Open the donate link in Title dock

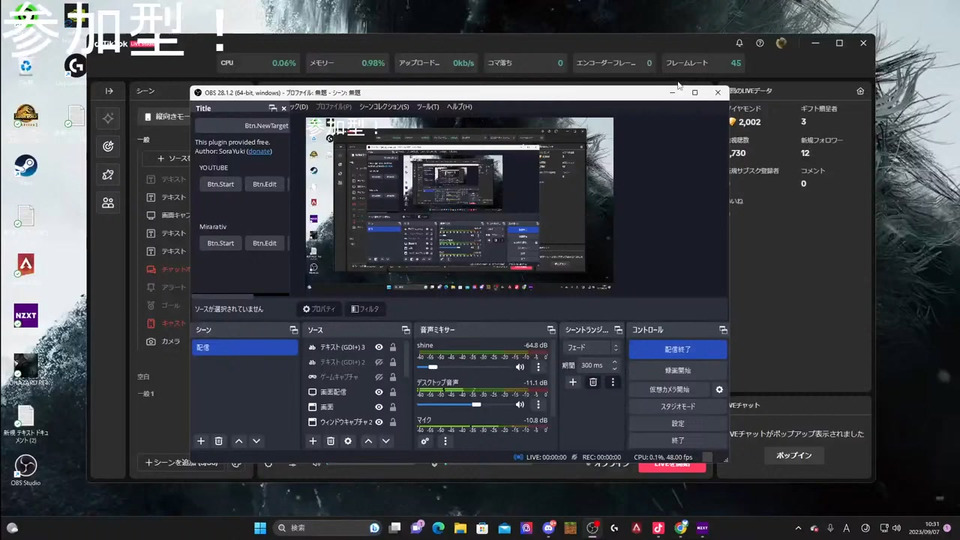click(259, 151)
